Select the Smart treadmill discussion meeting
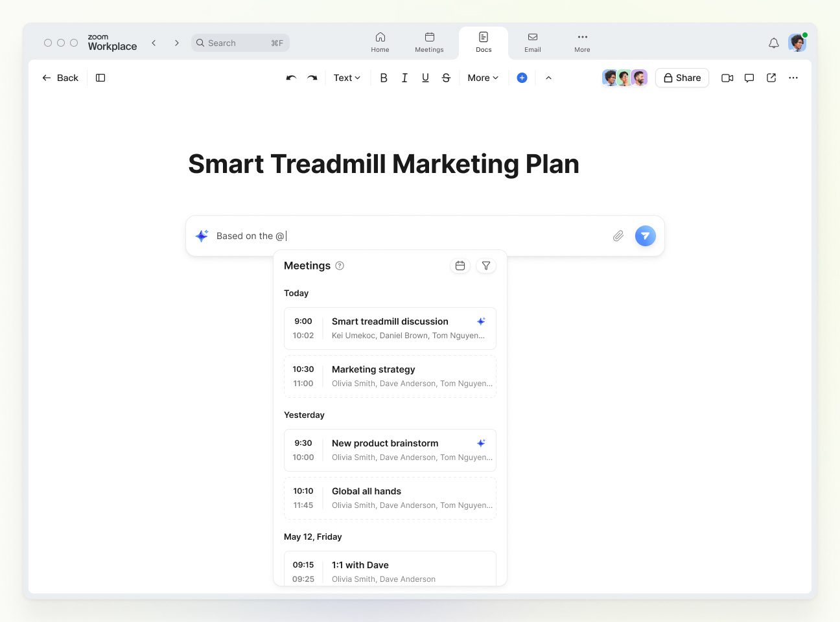Image resolution: width=840 pixels, height=622 pixels. click(390, 328)
